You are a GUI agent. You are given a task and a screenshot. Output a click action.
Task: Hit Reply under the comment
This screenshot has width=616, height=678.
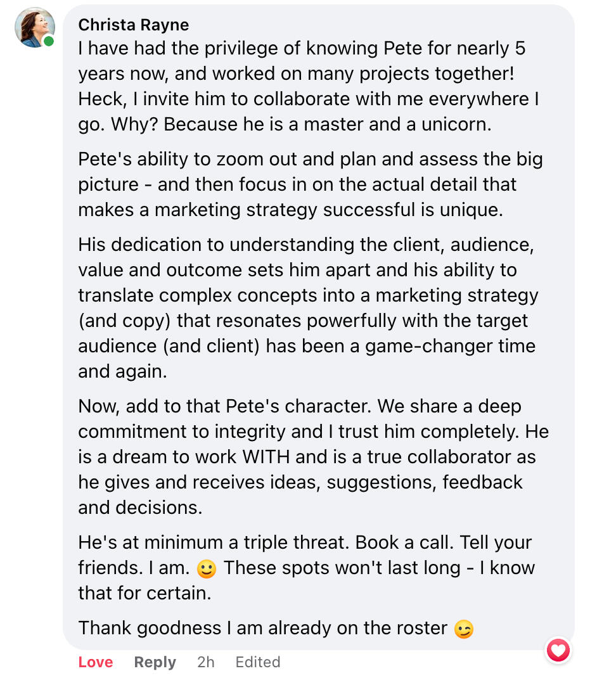coord(155,662)
